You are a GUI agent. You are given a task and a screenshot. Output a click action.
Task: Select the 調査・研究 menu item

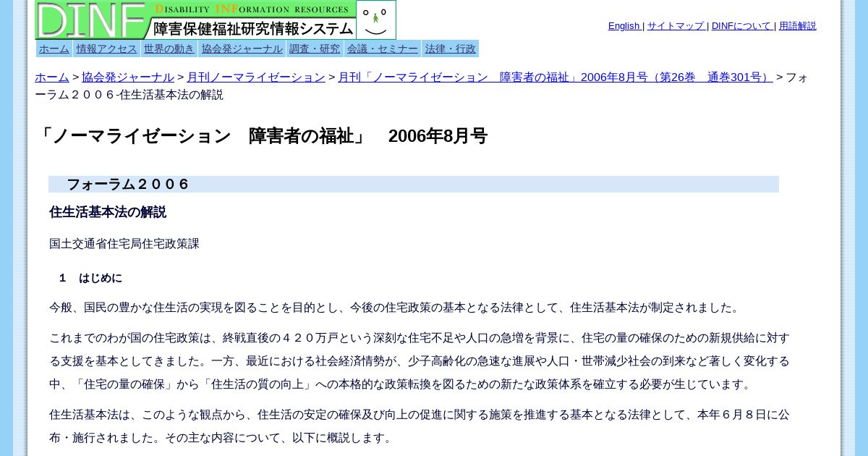(315, 48)
